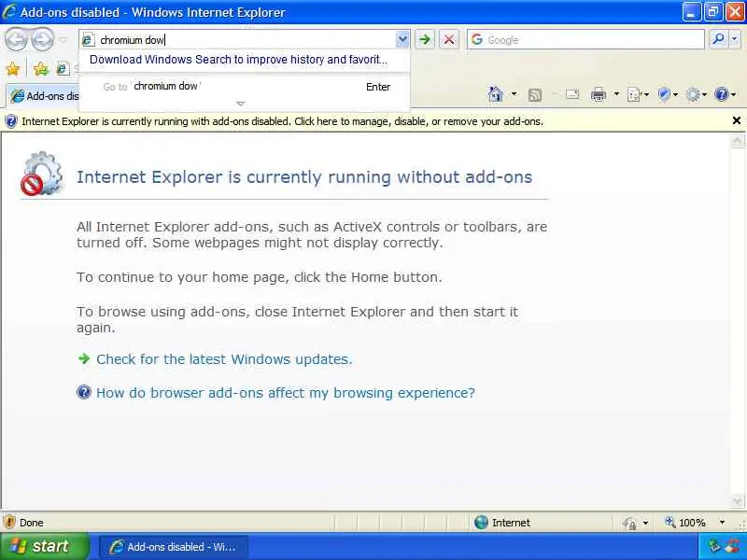The height and width of the screenshot is (560, 747).
Task: Click the shield icon on the info bar
Action: pos(11,121)
